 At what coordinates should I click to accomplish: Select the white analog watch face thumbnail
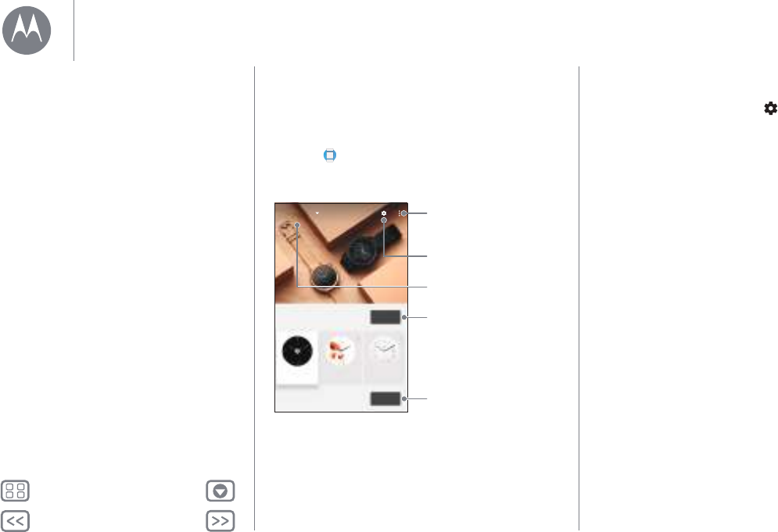coord(385,351)
